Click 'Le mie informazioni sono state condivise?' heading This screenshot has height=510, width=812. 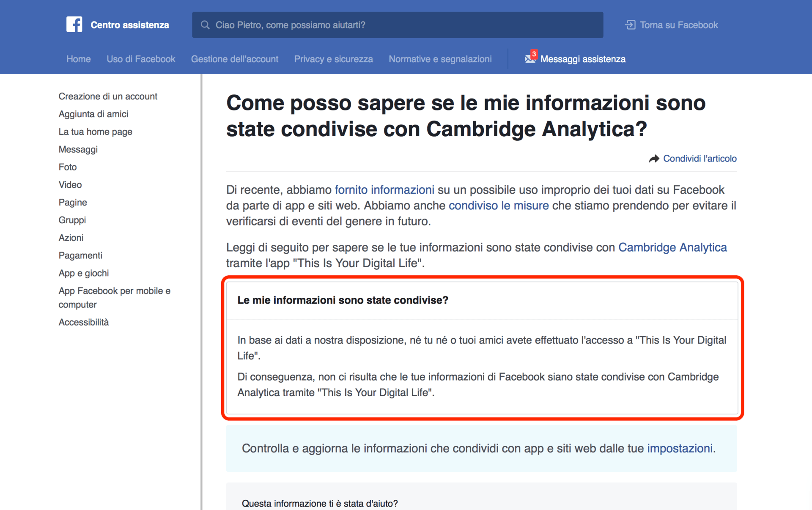(x=343, y=300)
